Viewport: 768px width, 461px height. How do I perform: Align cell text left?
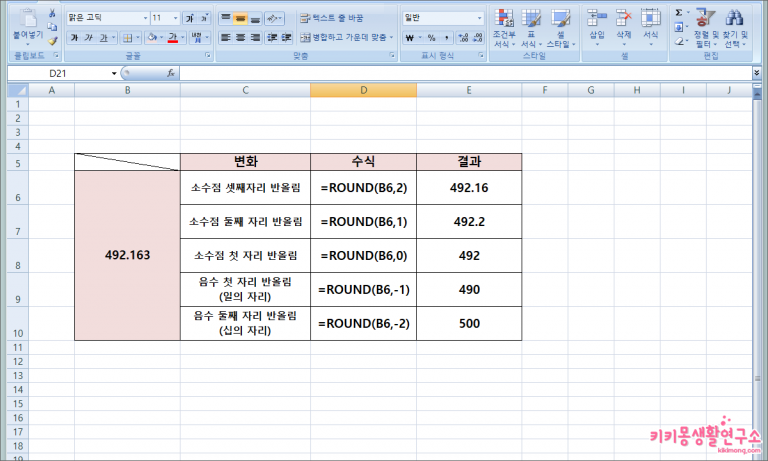click(x=225, y=38)
